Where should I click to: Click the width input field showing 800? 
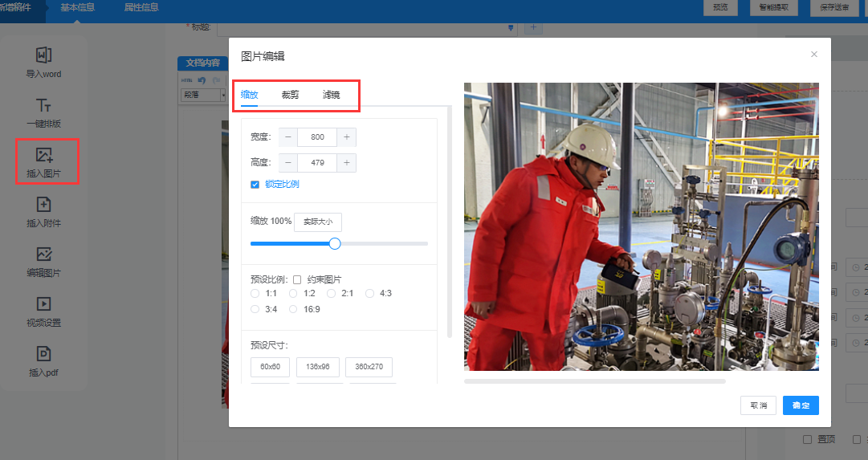pos(317,137)
